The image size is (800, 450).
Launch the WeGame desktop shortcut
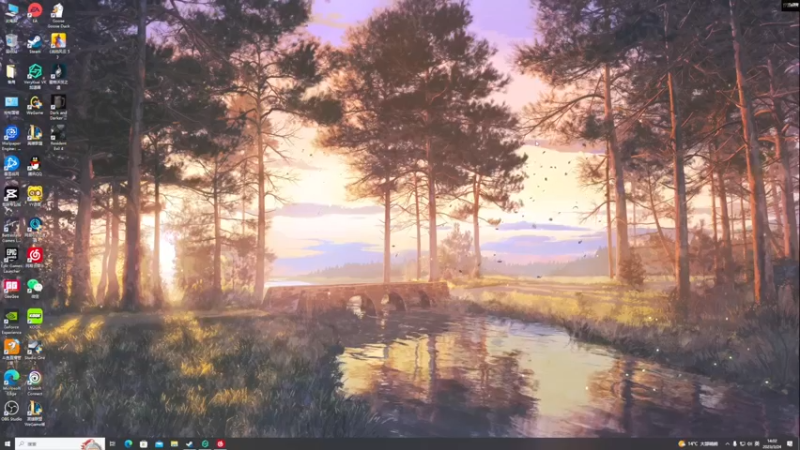[35, 105]
